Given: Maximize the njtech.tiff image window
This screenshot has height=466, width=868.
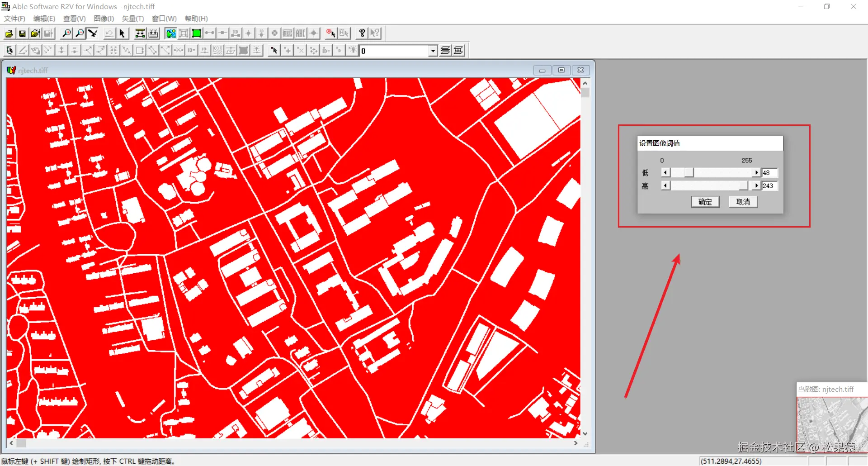Looking at the screenshot, I should click(x=561, y=70).
